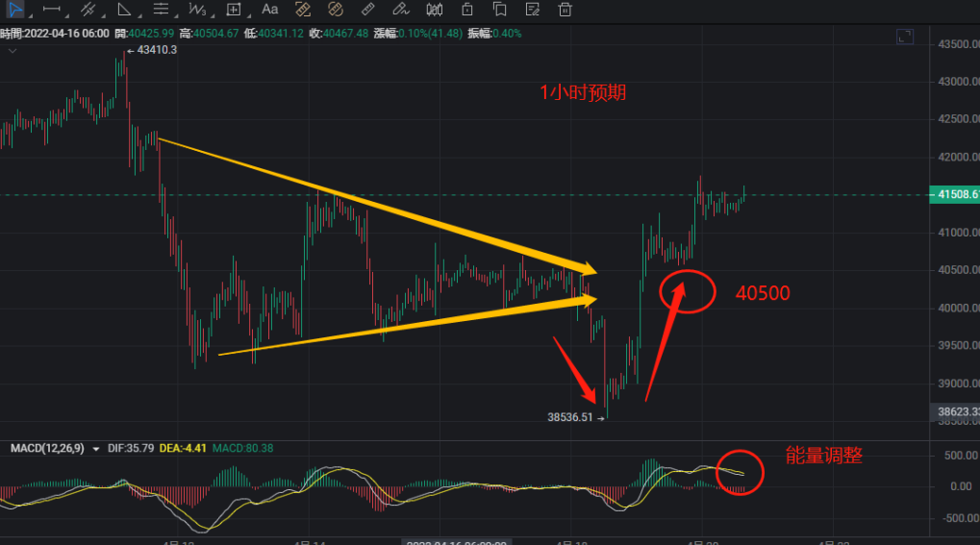
Task: Click the 43000 price axis level
Action: coord(958,82)
